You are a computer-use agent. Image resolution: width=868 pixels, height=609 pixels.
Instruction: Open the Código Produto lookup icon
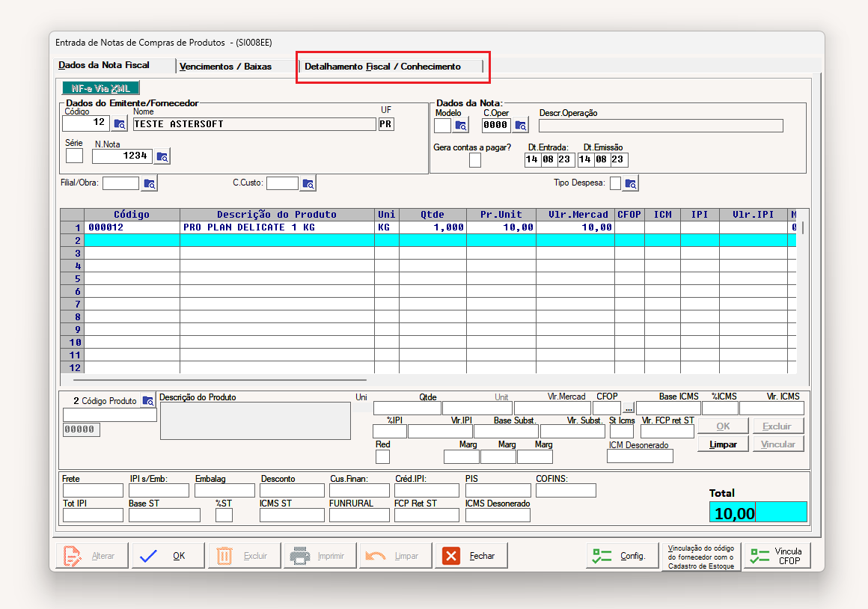pyautogui.click(x=148, y=401)
